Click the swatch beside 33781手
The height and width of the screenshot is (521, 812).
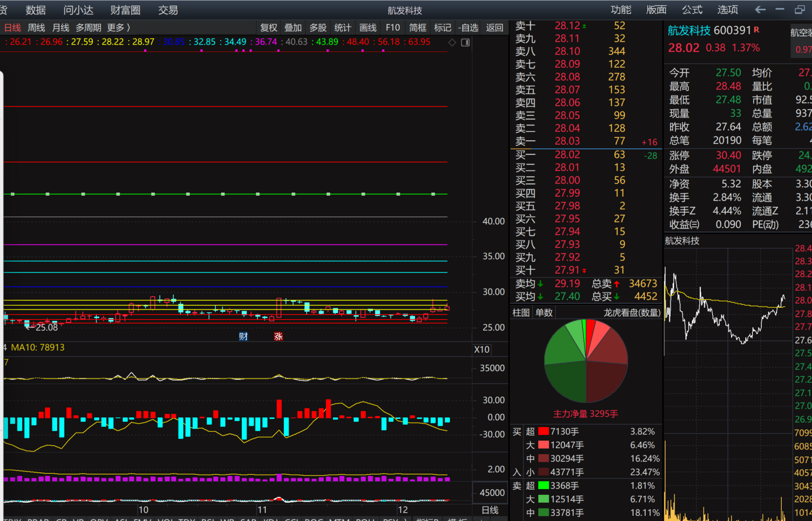pyautogui.click(x=543, y=513)
